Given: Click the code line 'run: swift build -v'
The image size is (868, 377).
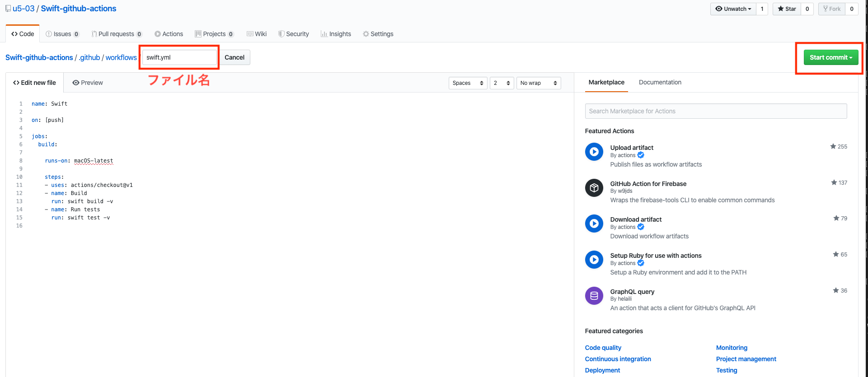Looking at the screenshot, I should [x=82, y=201].
